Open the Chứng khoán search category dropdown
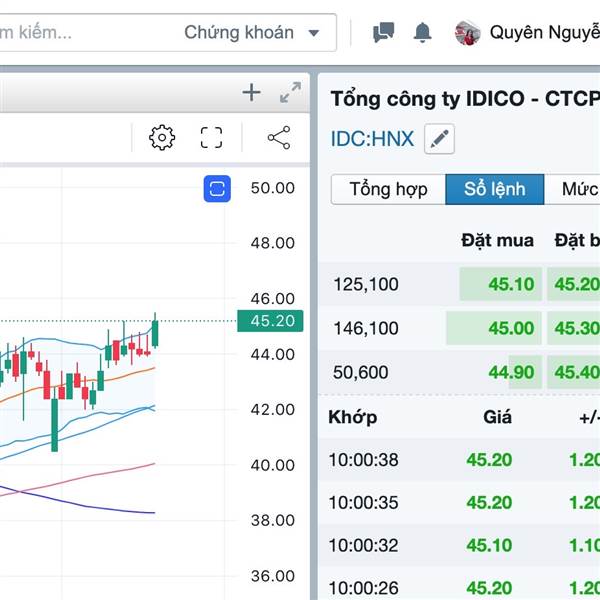 click(x=251, y=33)
